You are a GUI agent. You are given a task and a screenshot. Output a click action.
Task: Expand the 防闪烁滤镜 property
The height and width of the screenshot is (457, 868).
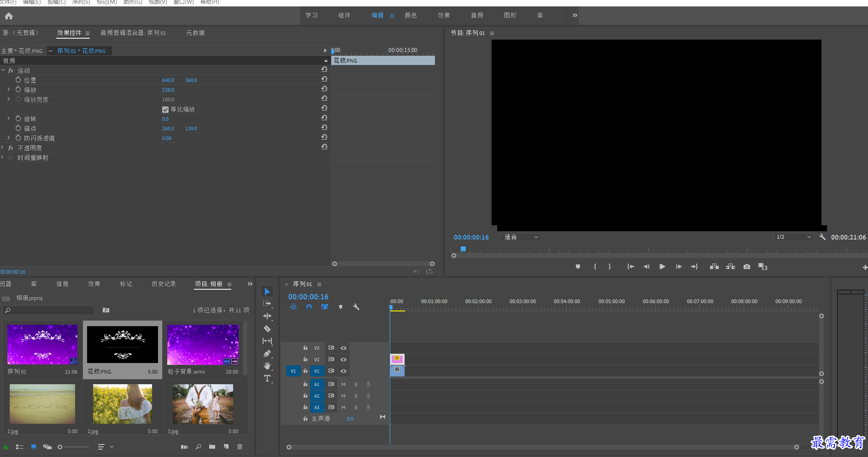(x=8, y=137)
